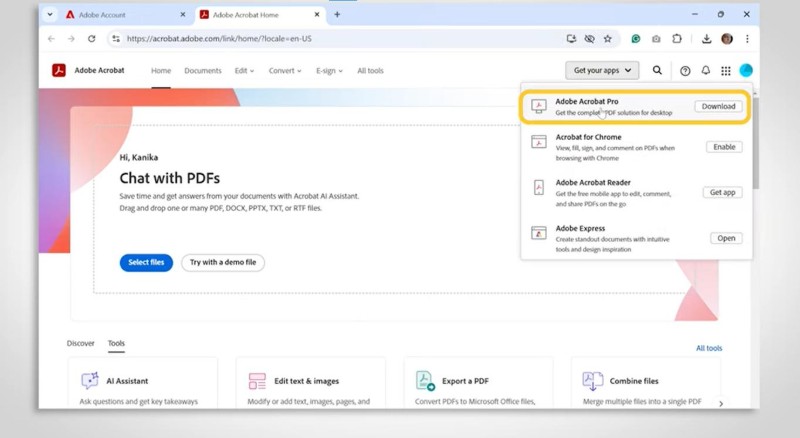Expand the Convert menu dropdown
800x438 pixels.
pyautogui.click(x=285, y=71)
